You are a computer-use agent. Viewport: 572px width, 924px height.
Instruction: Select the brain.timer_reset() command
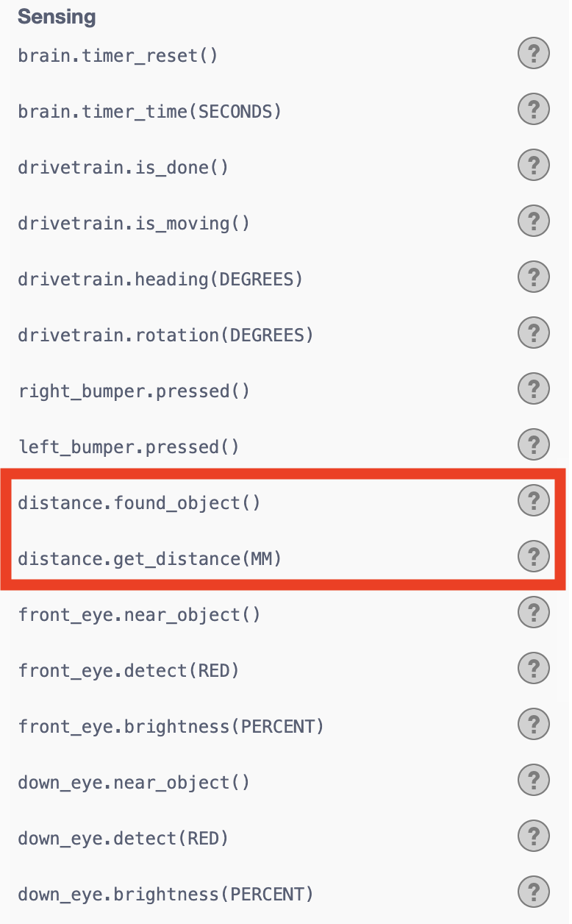pos(118,55)
